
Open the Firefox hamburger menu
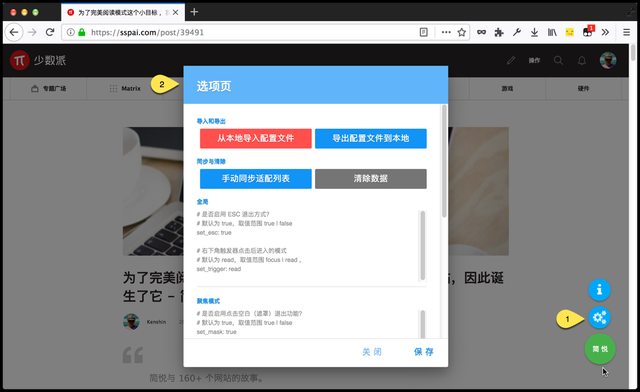[x=627, y=32]
